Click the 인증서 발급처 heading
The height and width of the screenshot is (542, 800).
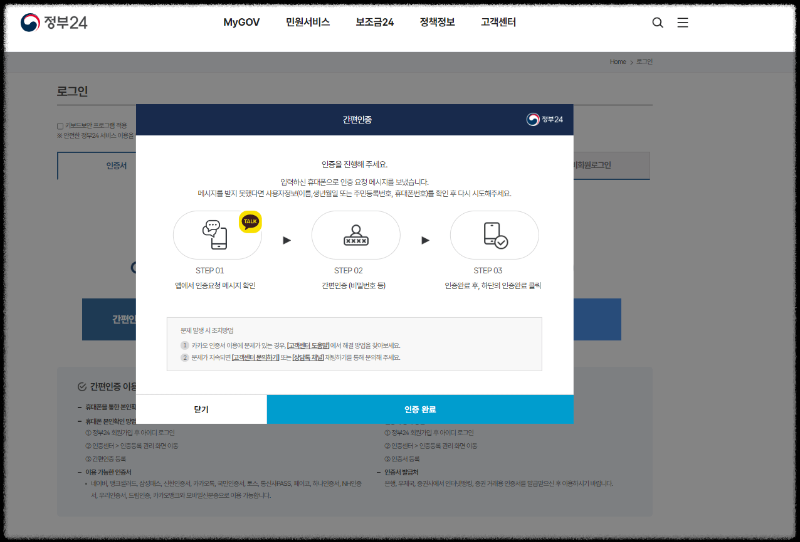tap(401, 472)
